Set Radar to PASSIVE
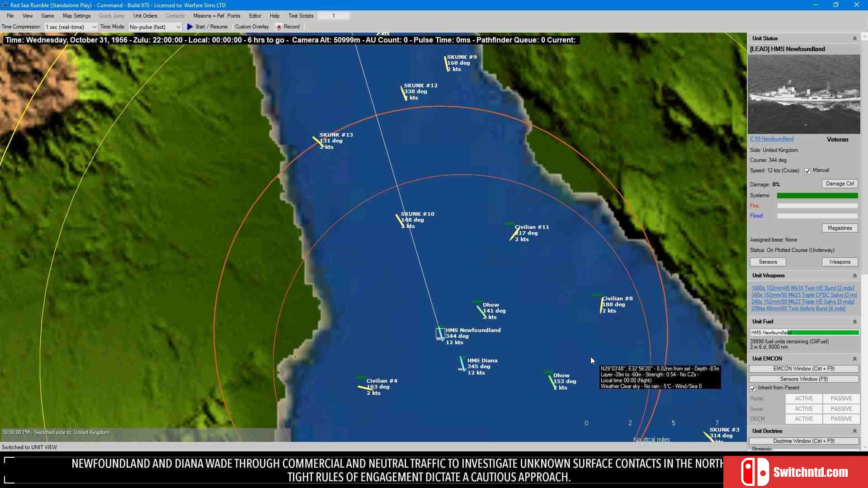Viewport: 868px width, 488px height. tap(841, 399)
